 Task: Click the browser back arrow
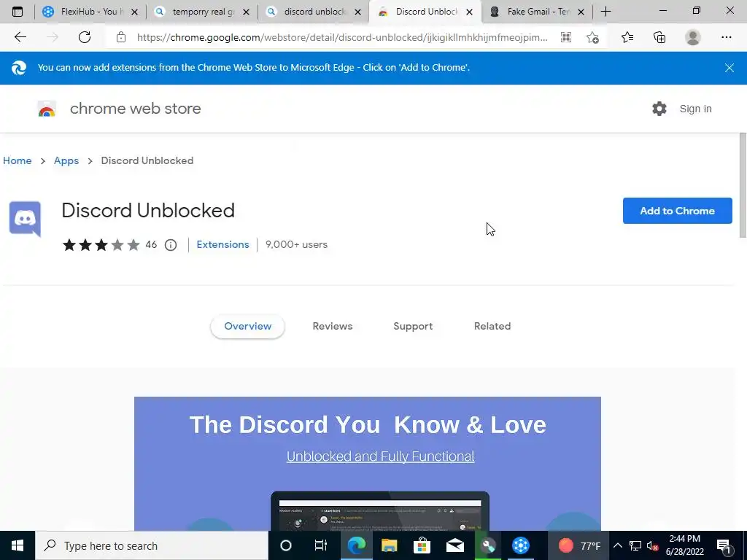tap(20, 37)
